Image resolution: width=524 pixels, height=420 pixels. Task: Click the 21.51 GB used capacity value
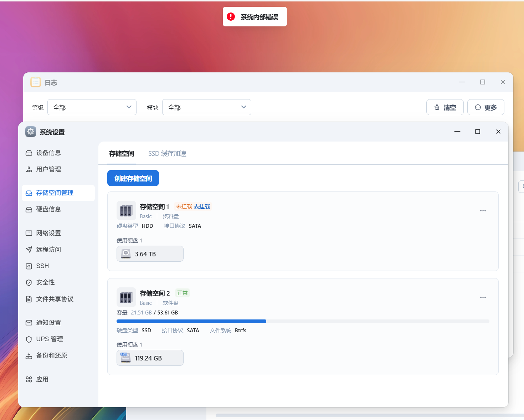(x=141, y=313)
